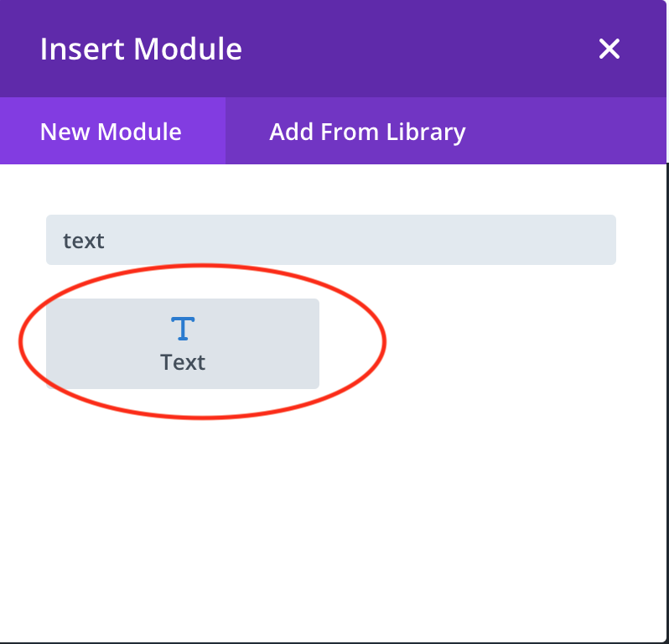Select the New Module tab
The image size is (669, 644).
[x=111, y=132]
